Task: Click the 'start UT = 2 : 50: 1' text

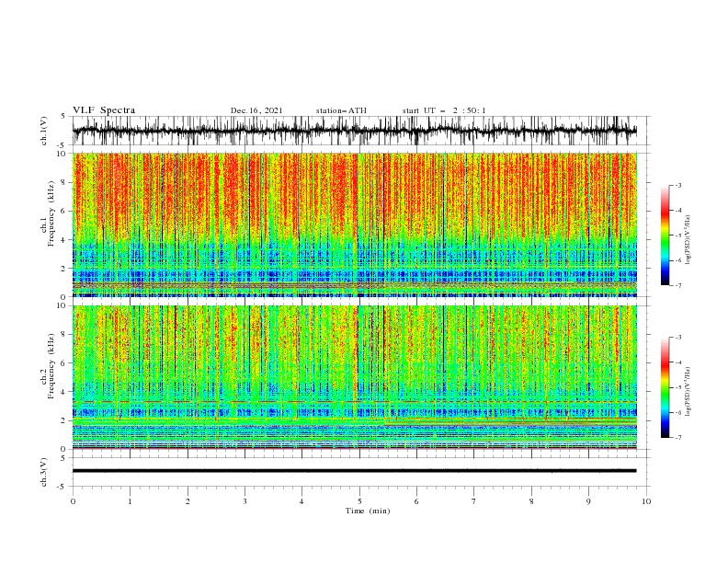Action: tap(444, 110)
